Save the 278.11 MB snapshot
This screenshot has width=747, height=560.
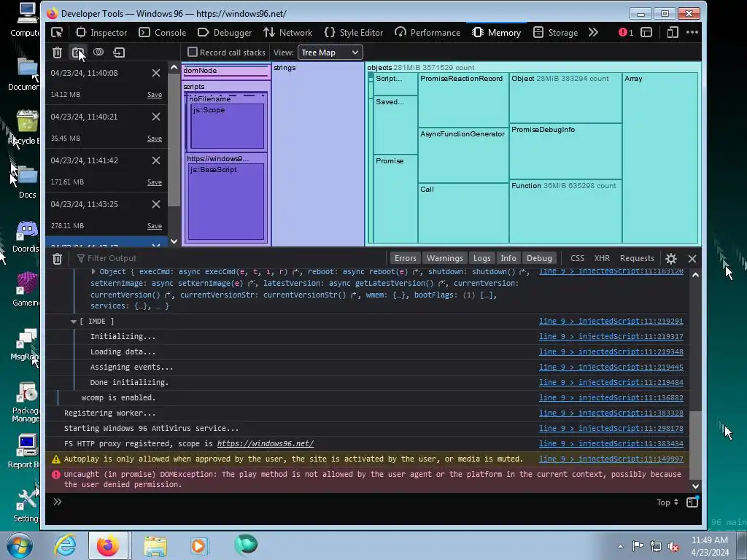point(155,226)
